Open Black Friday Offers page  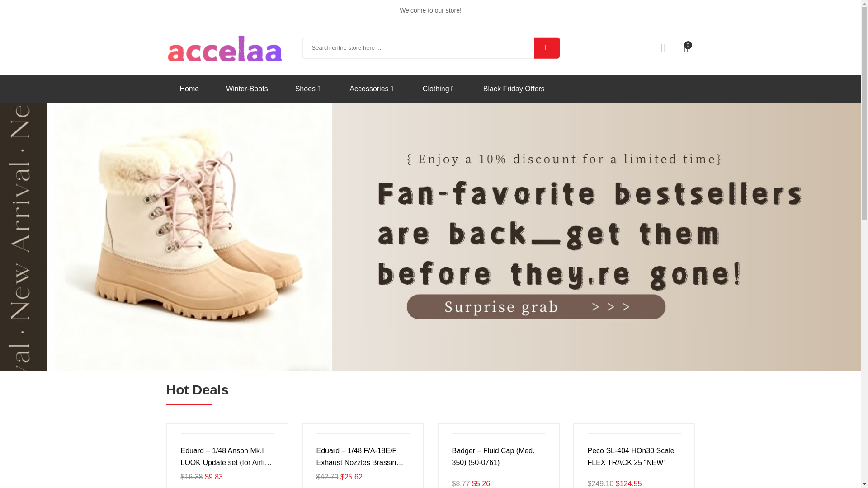(x=514, y=89)
